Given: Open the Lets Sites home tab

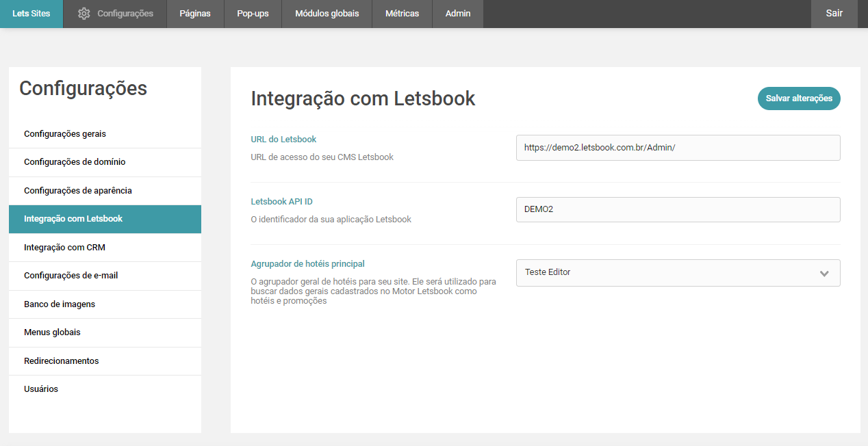Looking at the screenshot, I should [x=31, y=14].
